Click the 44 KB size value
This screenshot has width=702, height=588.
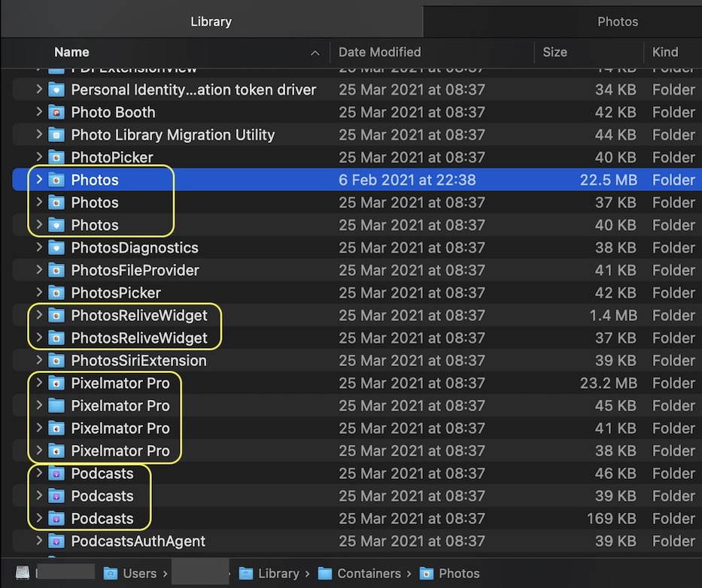(615, 135)
